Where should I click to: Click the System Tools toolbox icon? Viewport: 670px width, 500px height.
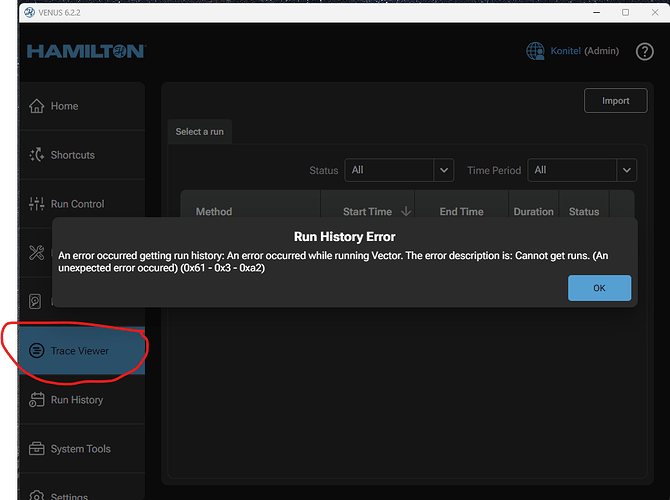point(36,449)
